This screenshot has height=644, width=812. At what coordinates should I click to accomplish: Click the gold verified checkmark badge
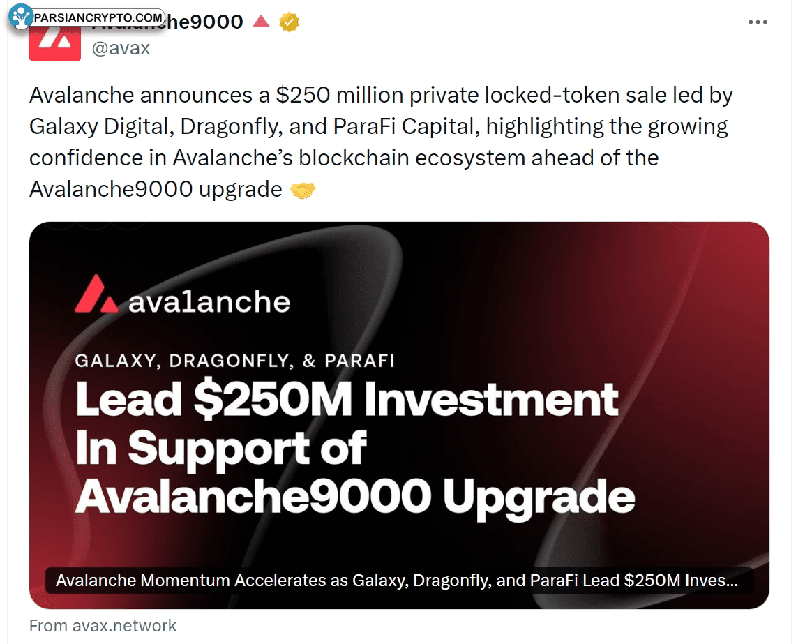coord(289,22)
